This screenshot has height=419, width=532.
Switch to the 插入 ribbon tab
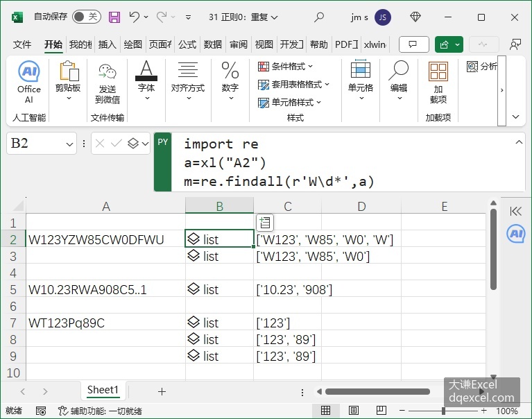coord(108,44)
